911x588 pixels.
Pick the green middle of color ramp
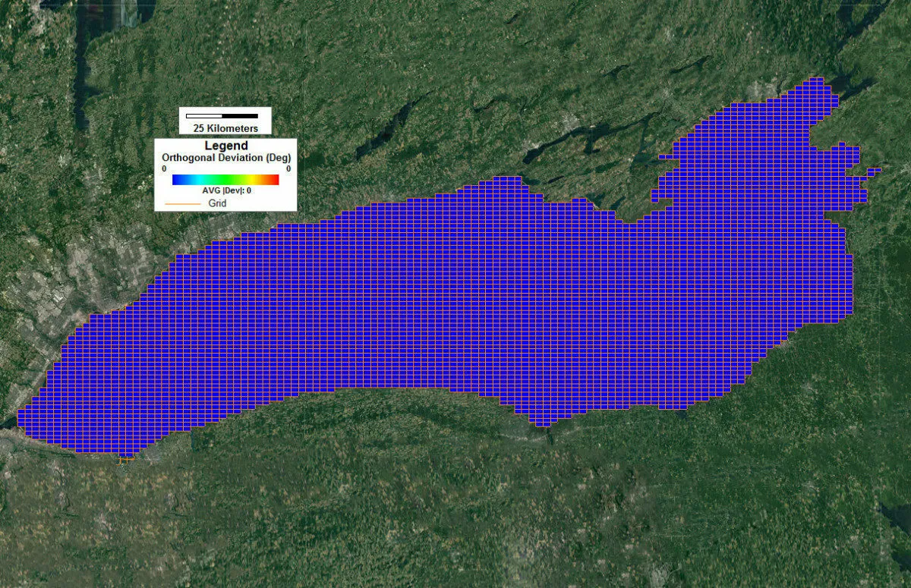[226, 180]
